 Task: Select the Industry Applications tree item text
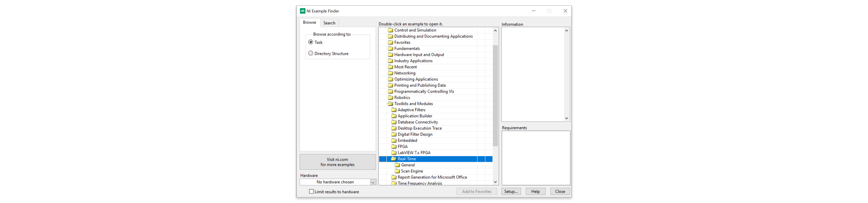(x=413, y=61)
